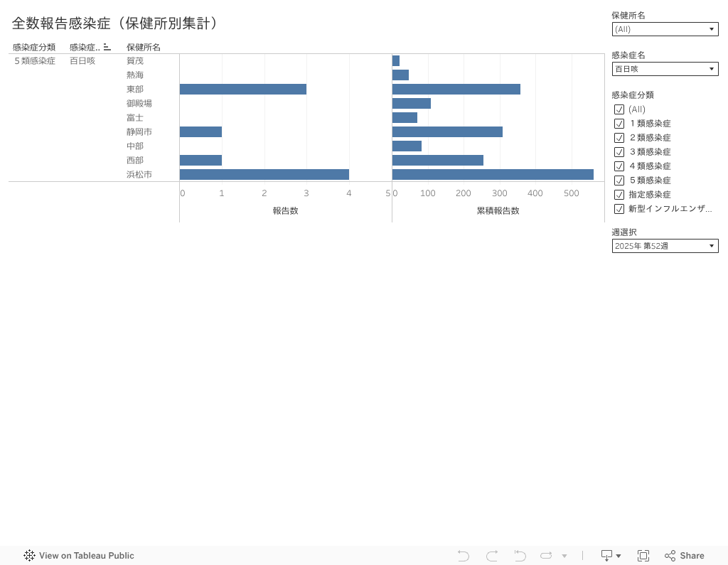Select the 西部 row label

click(x=135, y=160)
